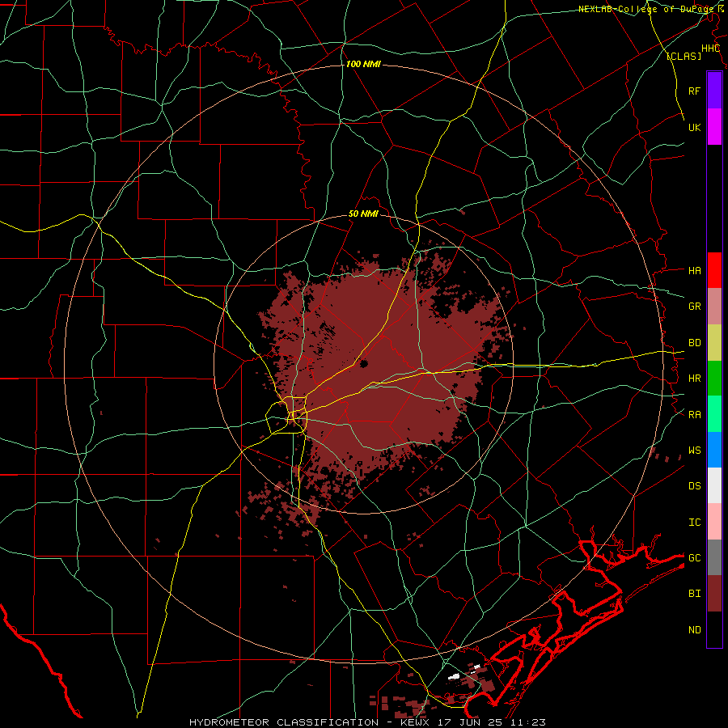Viewport: 728px width, 728px height.
Task: Click the DS legend label
Action: [x=694, y=485]
